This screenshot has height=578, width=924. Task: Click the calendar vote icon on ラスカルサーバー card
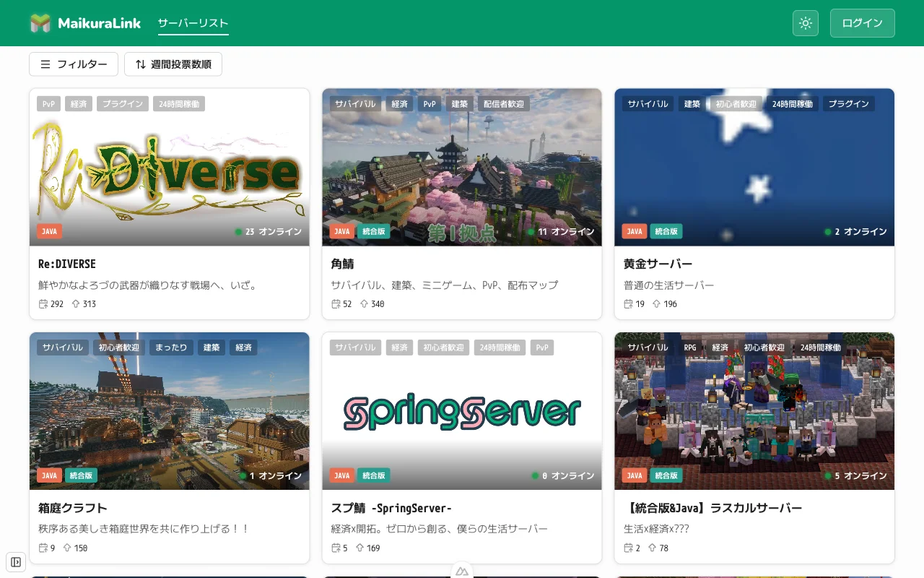(629, 548)
